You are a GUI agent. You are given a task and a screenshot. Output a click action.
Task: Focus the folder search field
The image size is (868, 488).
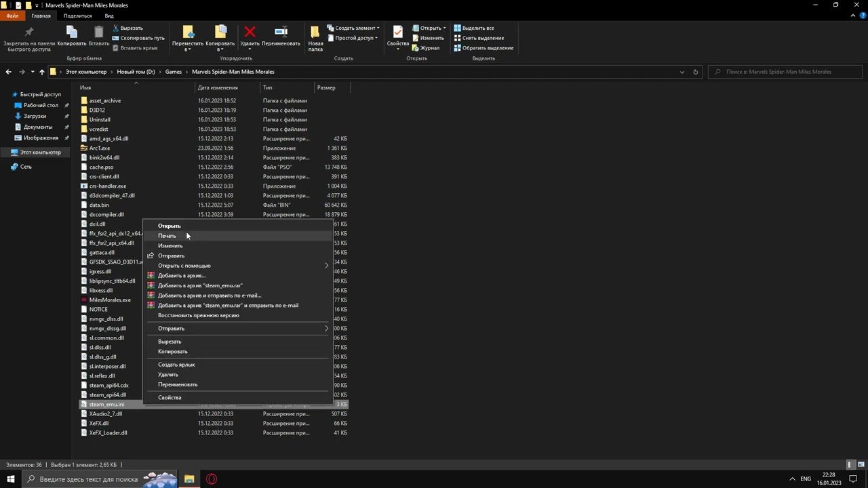(785, 72)
